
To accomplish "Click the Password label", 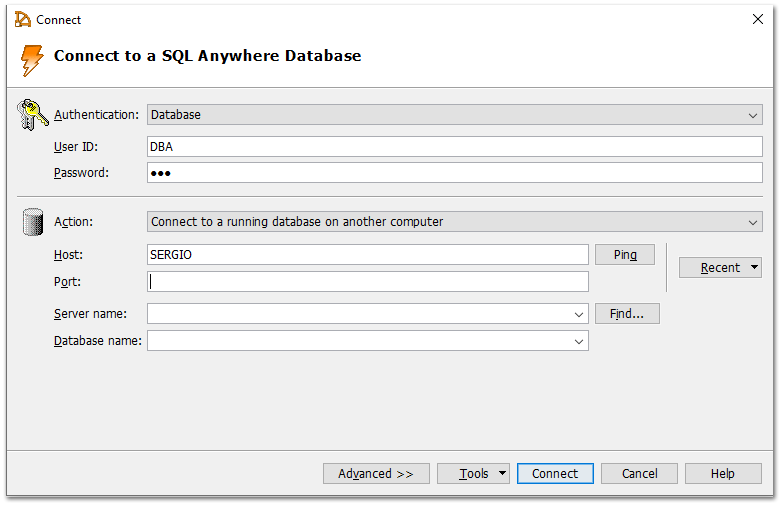I will [81, 172].
